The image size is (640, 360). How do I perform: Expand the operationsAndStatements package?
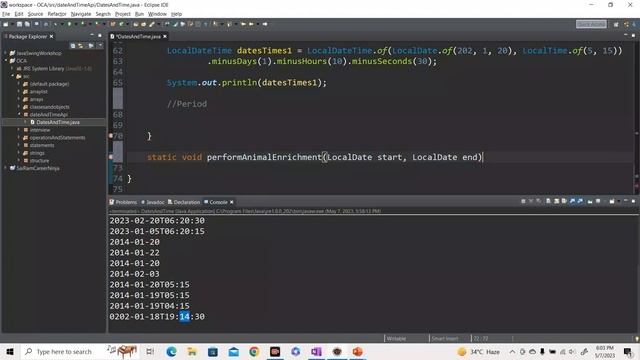(19, 137)
